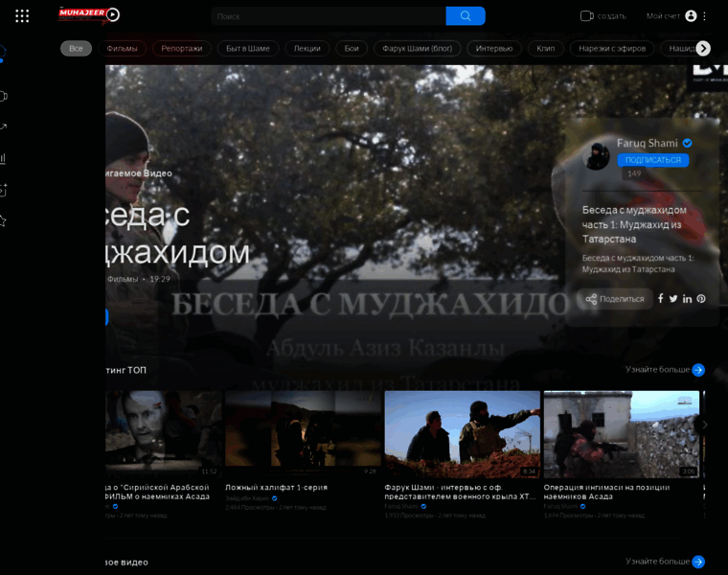Open the apps grid menu icon
728x575 pixels.
coord(22,15)
